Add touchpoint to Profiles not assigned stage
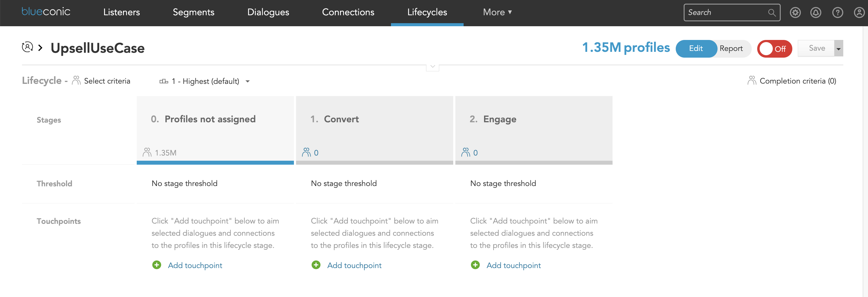868x297 pixels. point(195,265)
